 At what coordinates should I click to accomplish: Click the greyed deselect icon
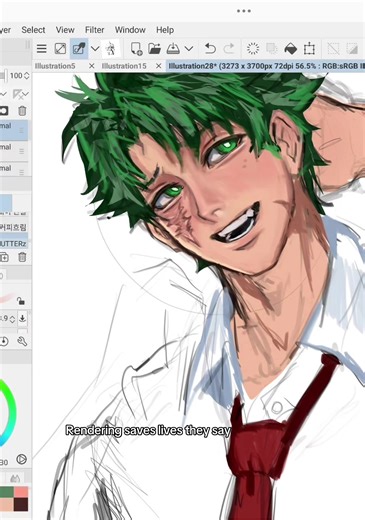coord(333,49)
